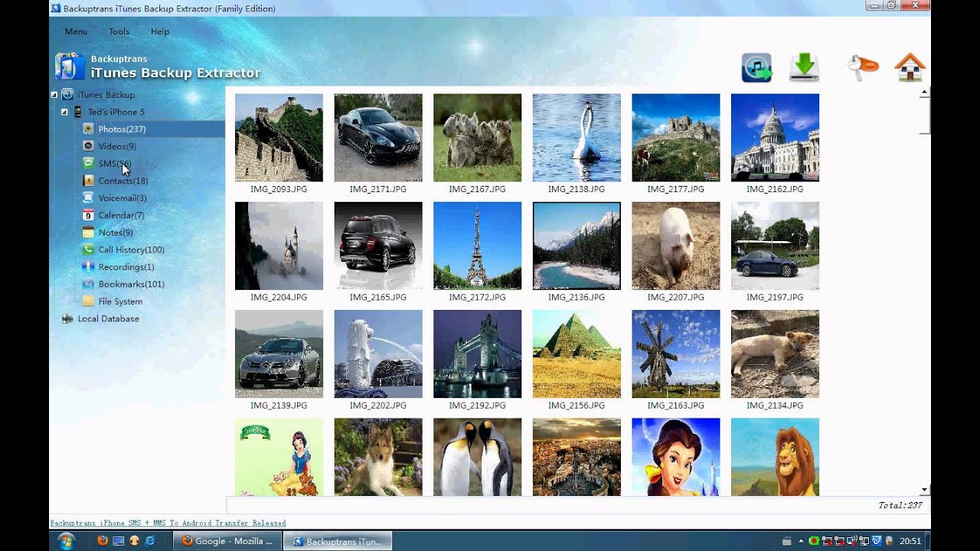Open the Windows Start orb
The image size is (980, 551).
click(66, 541)
